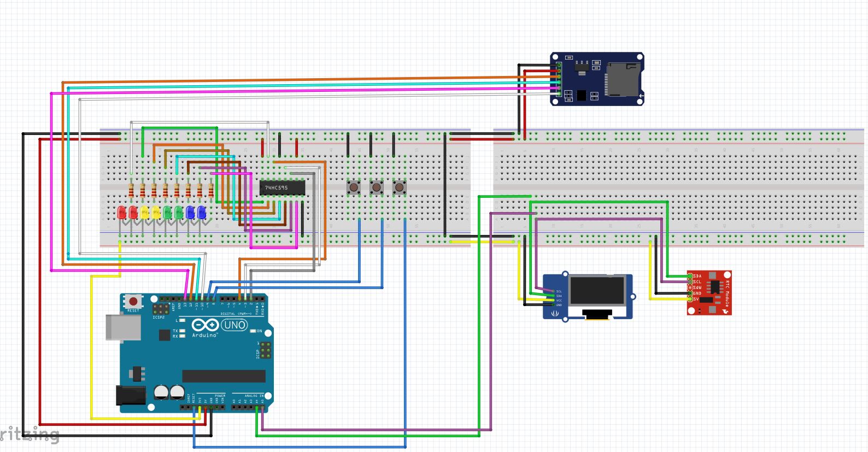
Task: Select the rightmost blue LED
Action: (202, 212)
